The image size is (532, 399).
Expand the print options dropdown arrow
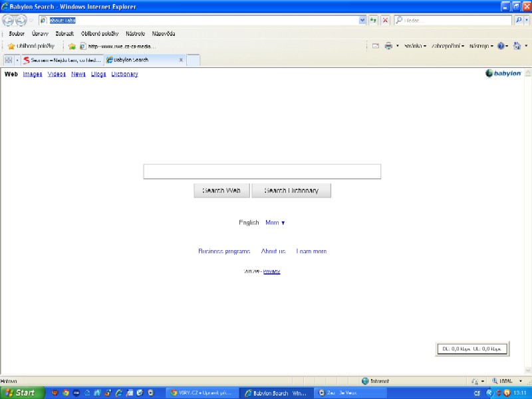pyautogui.click(x=397, y=46)
